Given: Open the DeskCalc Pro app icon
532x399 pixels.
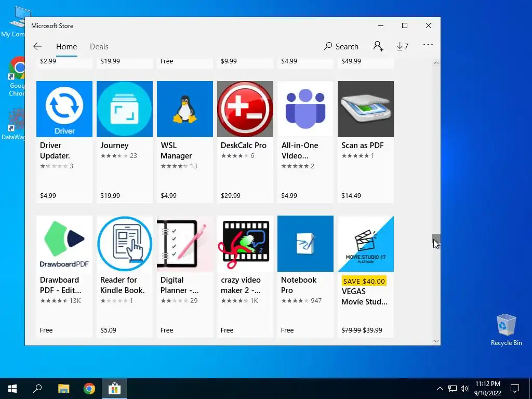Looking at the screenshot, I should coord(245,109).
